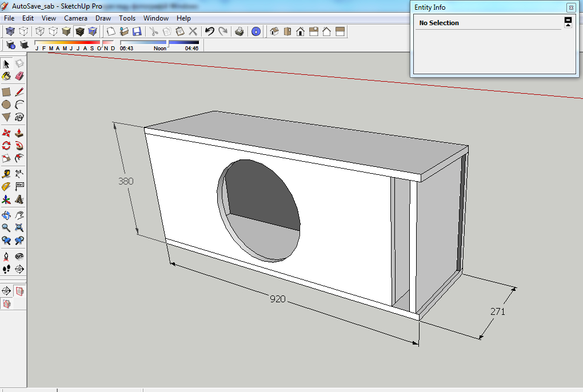The image size is (583, 392).
Task: Collapse Entity Info details arrow
Action: (568, 22)
